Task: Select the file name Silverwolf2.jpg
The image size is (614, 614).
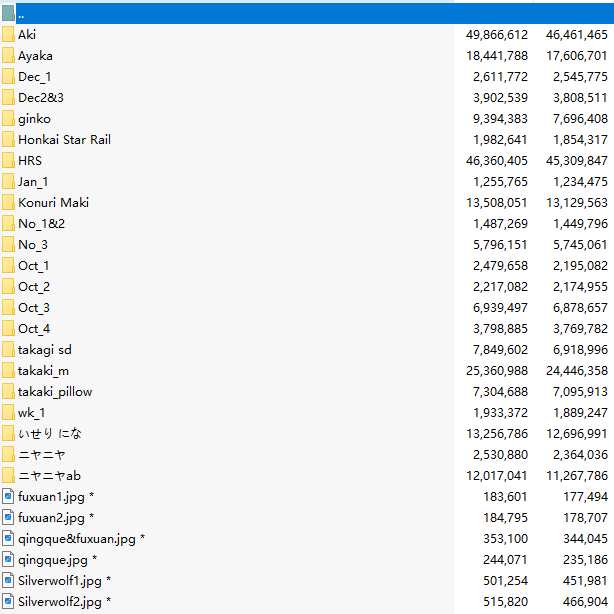Action: point(60,602)
